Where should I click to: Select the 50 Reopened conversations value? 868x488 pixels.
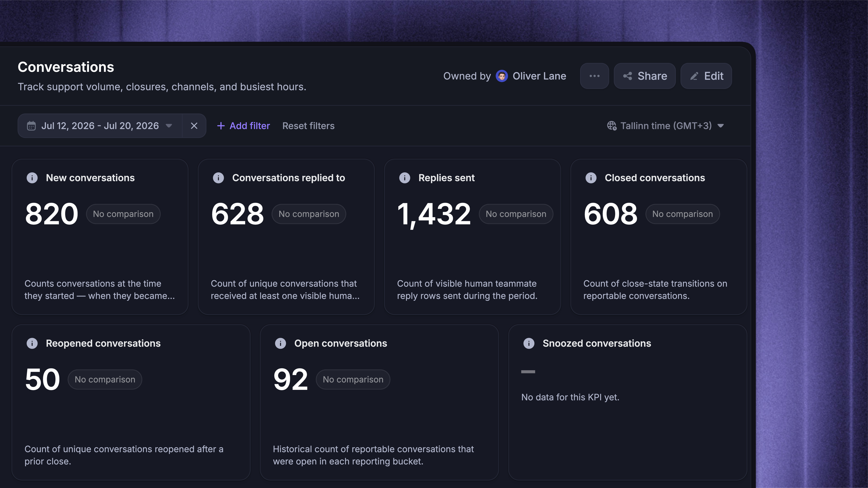tap(42, 380)
